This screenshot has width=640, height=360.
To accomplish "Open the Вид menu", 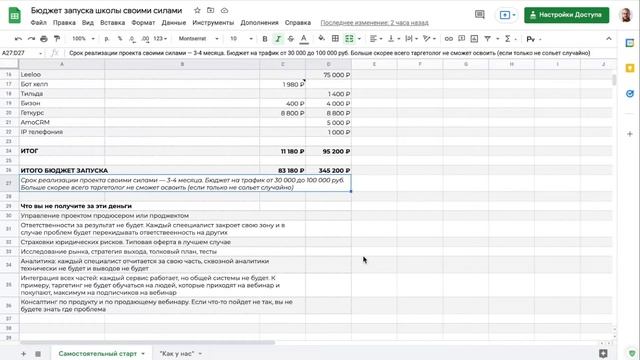I will (88, 22).
